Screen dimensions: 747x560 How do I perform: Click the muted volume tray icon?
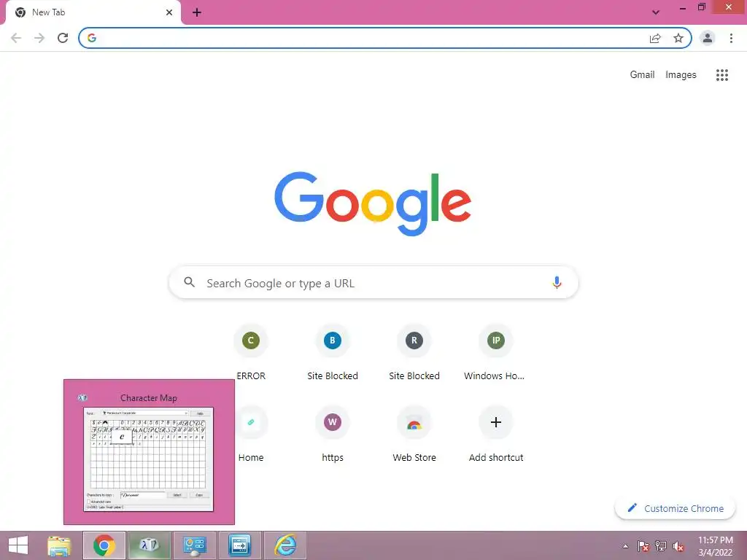point(678,546)
